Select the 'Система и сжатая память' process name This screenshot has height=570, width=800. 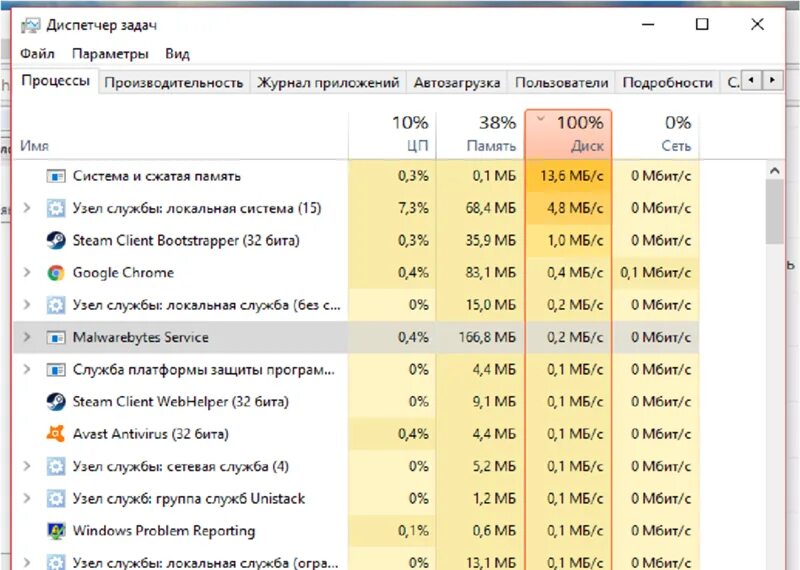tap(156, 176)
